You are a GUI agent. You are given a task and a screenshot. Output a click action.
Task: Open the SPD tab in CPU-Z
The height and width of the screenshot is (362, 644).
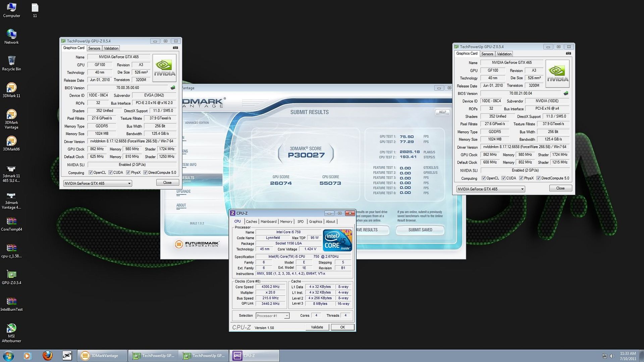pyautogui.click(x=301, y=222)
